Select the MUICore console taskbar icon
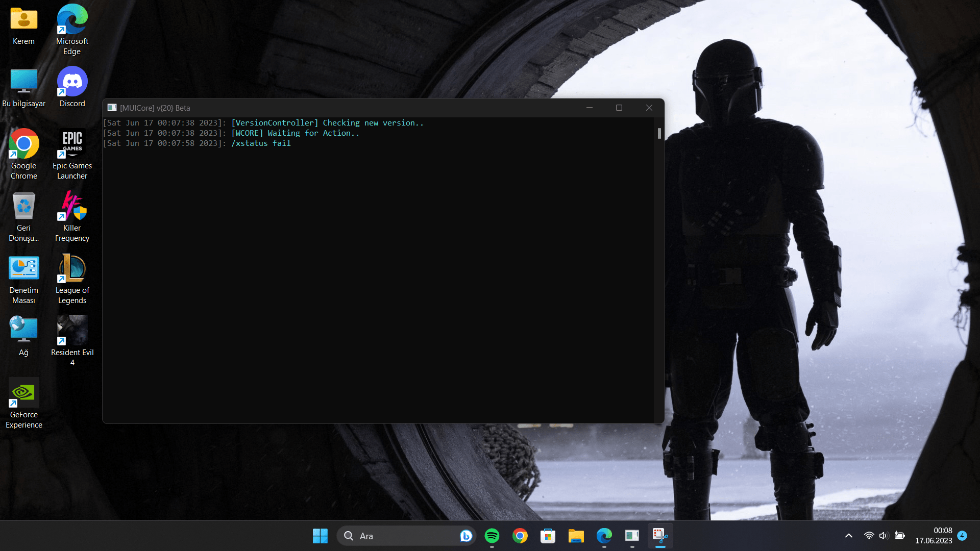 click(632, 536)
